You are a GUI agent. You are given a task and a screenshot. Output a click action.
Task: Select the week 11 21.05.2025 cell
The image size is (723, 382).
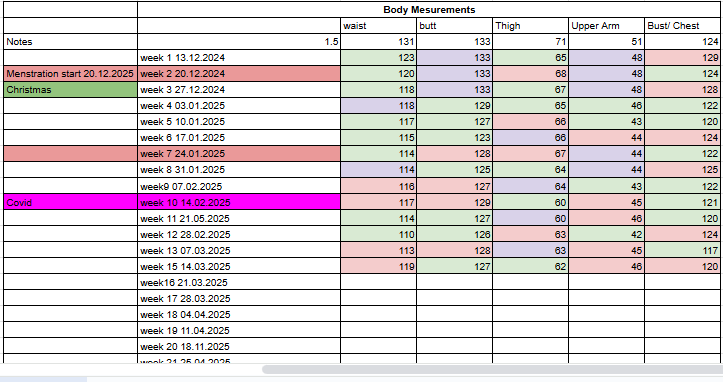(x=239, y=219)
